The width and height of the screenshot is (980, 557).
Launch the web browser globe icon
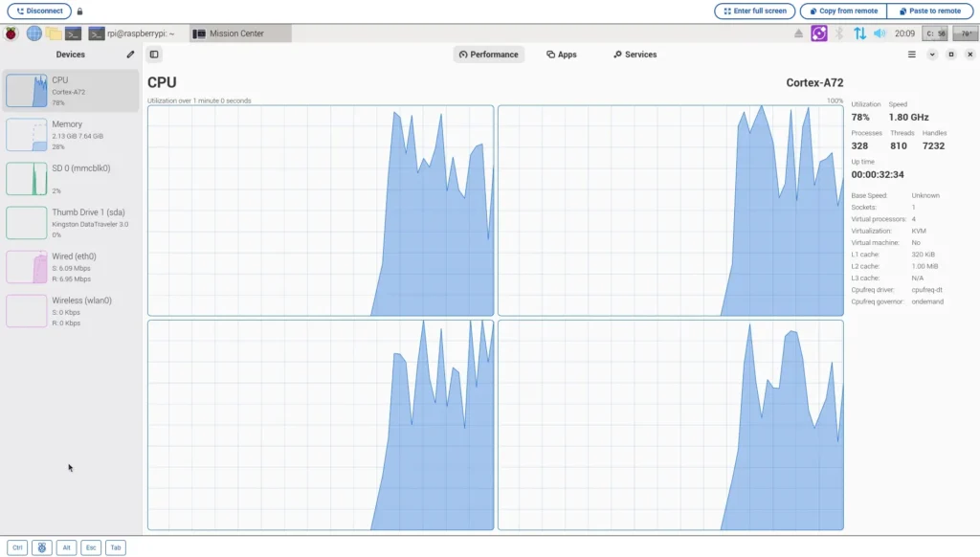[33, 33]
